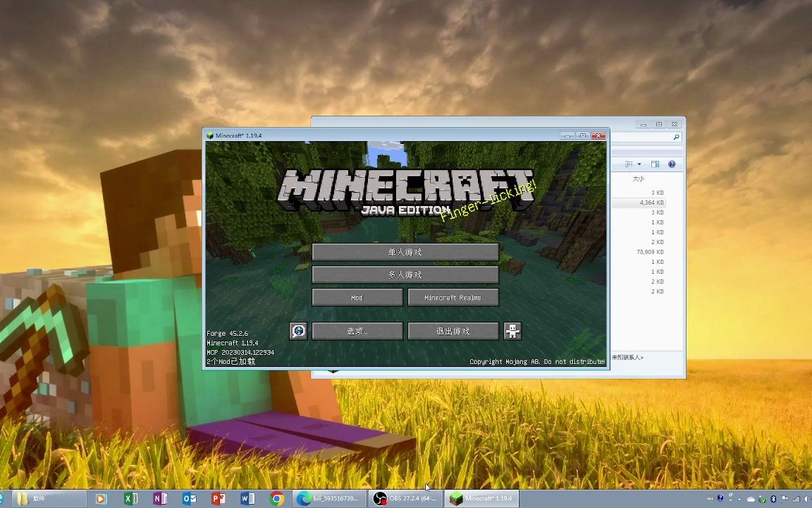Open Google Chrome from the taskbar
Image resolution: width=812 pixels, height=508 pixels.
pos(277,499)
